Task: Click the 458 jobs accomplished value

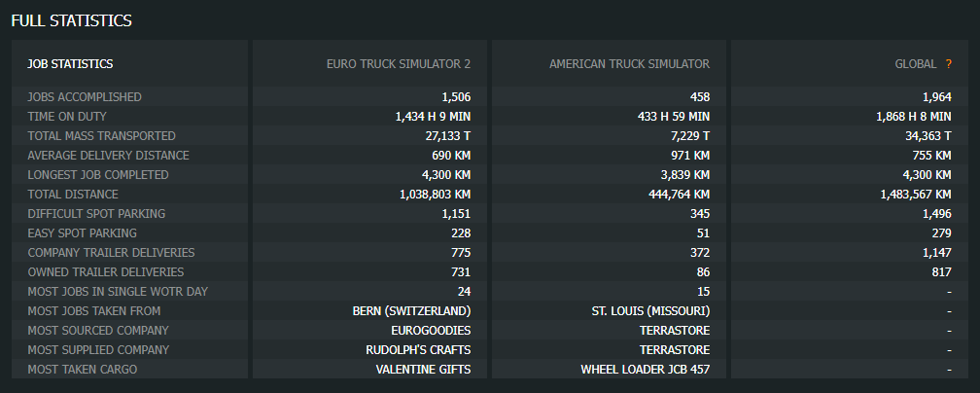Action: click(700, 97)
